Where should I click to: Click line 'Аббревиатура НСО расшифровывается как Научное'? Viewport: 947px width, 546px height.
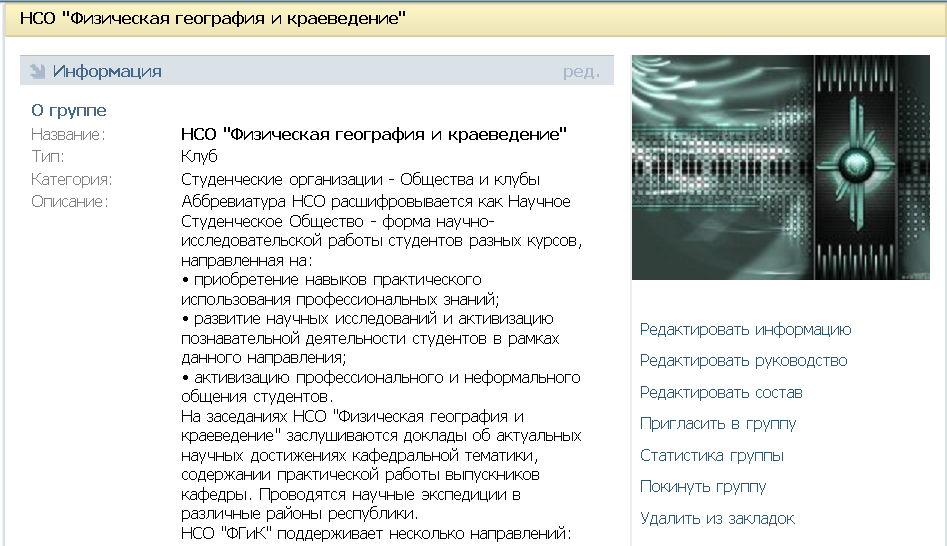coord(376,201)
